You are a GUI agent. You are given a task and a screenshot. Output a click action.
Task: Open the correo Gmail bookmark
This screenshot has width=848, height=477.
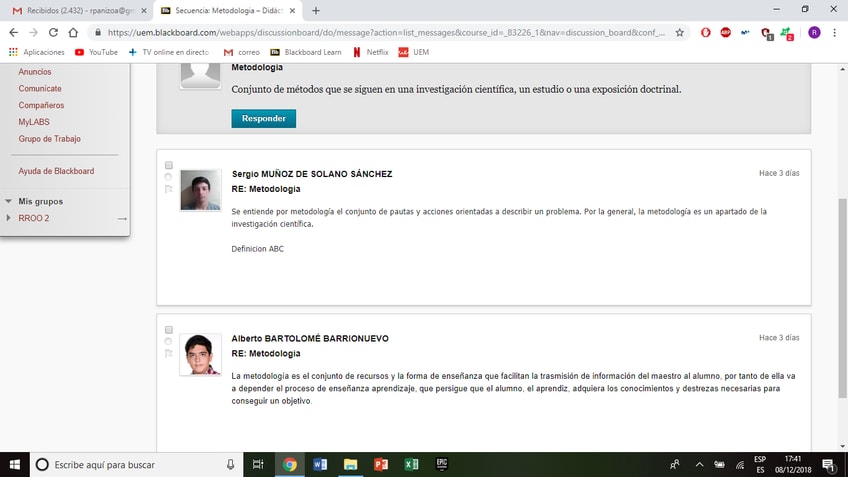[x=242, y=52]
